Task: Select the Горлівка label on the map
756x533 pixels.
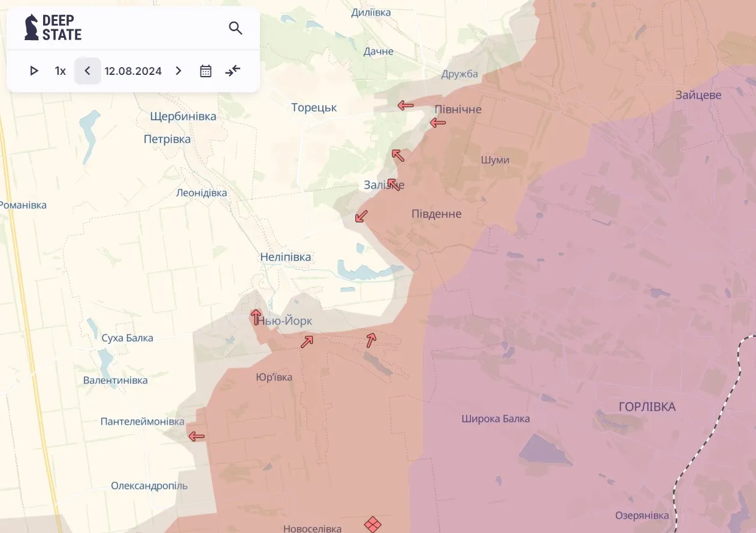Action: click(647, 406)
